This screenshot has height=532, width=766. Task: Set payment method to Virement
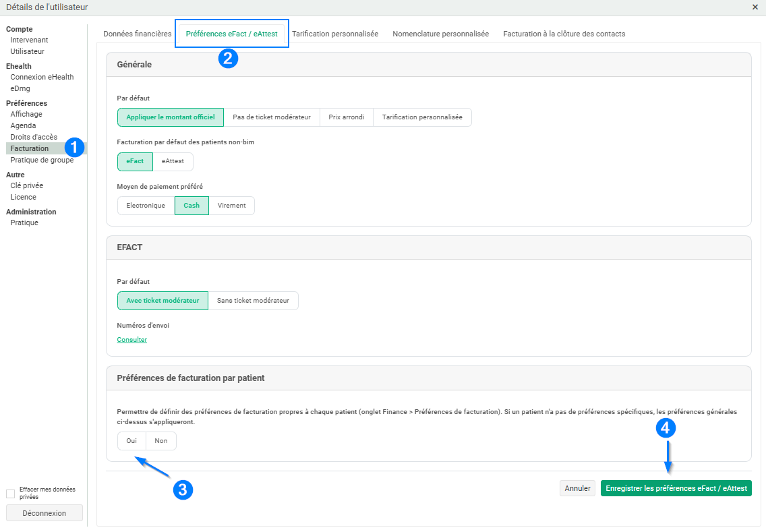[x=231, y=206]
